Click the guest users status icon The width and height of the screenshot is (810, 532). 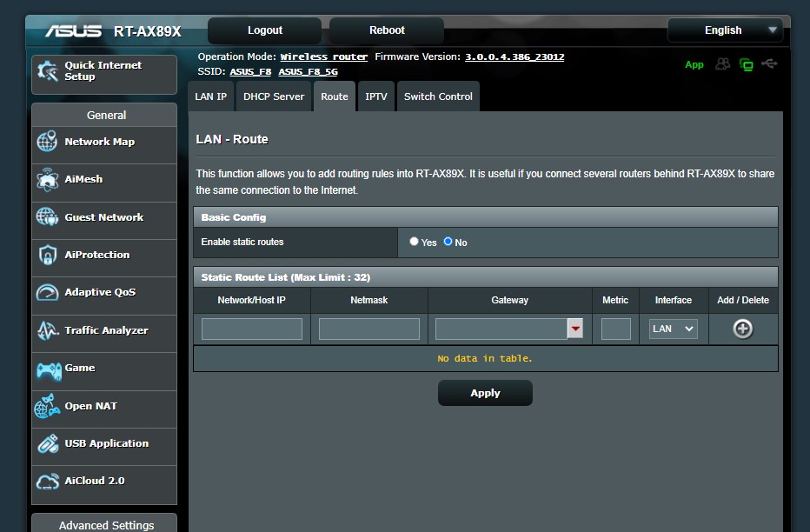coord(722,64)
